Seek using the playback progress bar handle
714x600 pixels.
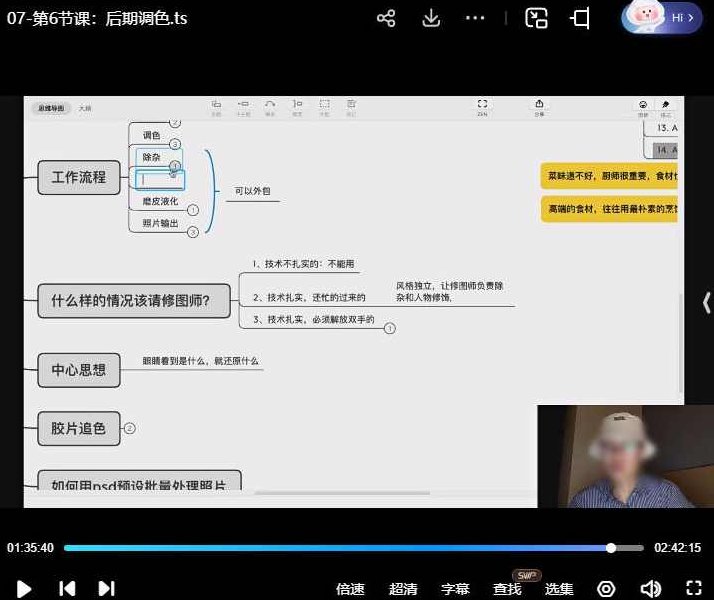611,548
